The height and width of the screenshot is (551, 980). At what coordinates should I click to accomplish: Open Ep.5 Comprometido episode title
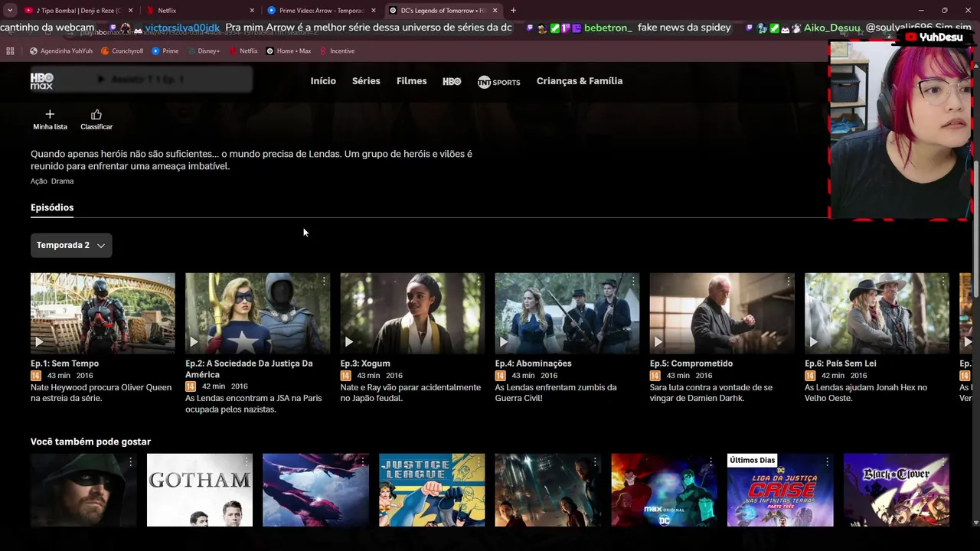[x=691, y=364]
